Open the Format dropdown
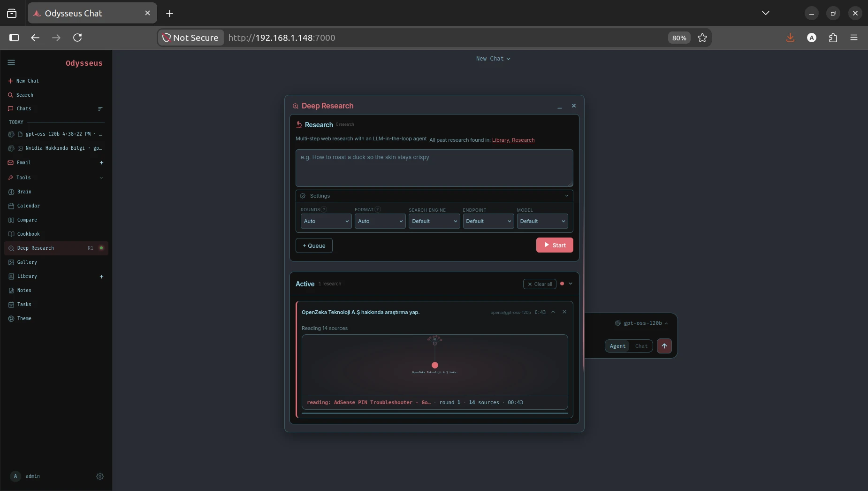This screenshot has width=868, height=491. [380, 221]
